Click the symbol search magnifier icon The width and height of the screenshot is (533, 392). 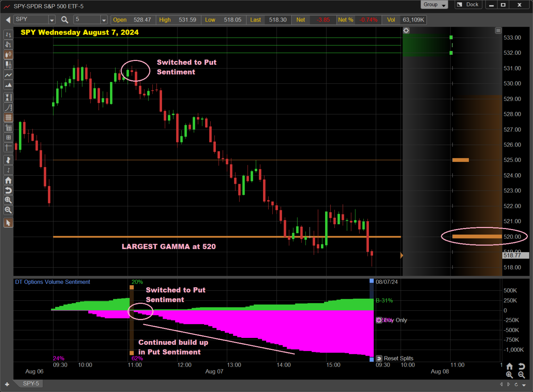(65, 20)
